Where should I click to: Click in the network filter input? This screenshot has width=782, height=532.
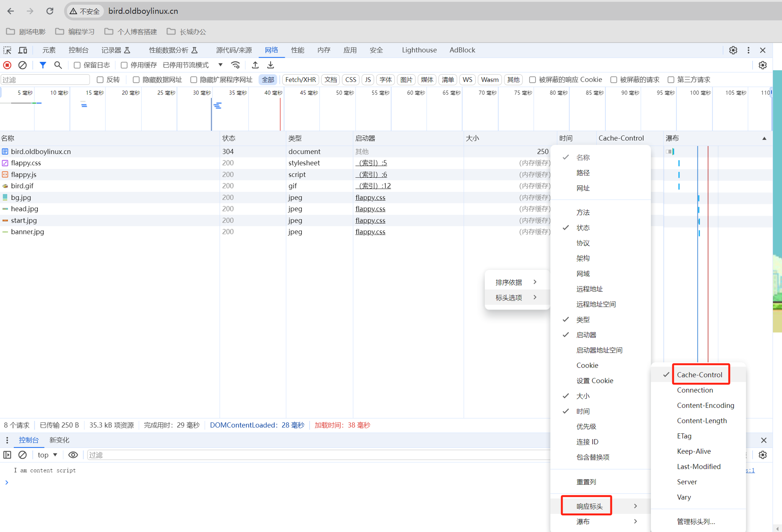(45, 79)
